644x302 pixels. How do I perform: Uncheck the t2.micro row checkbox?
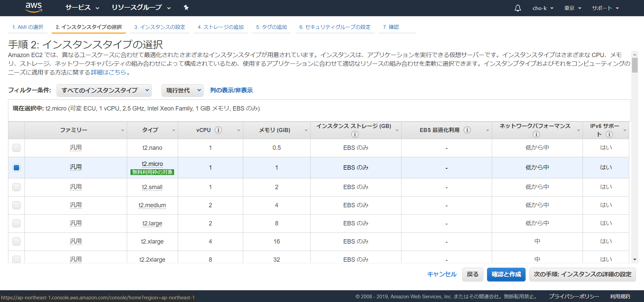pos(16,167)
